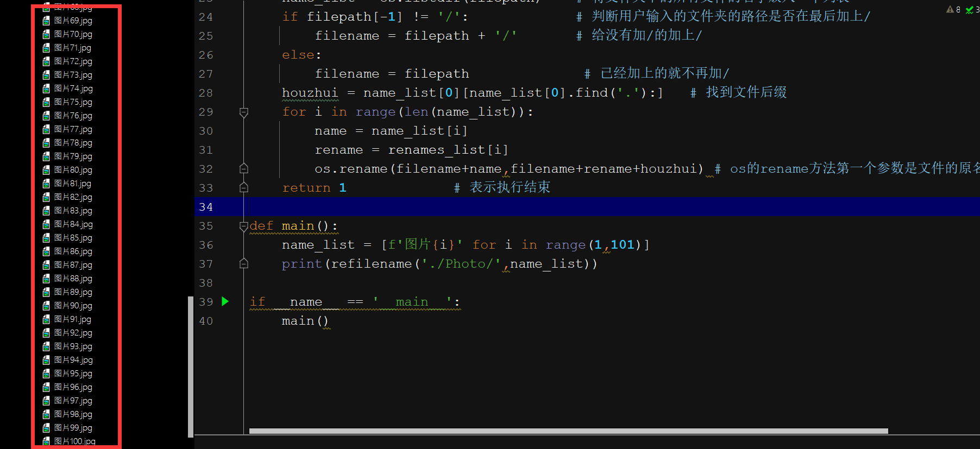Viewport: 980px width, 449px height.
Task: Click main() call on line 40
Action: pos(305,321)
